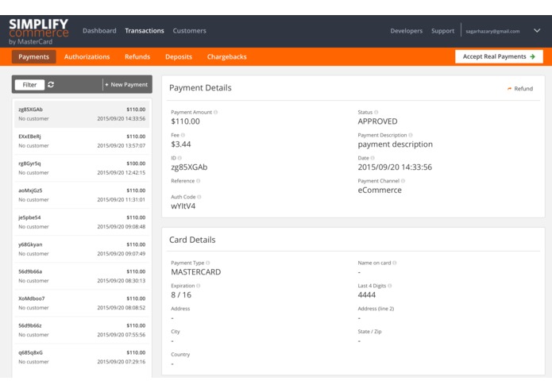Click the $3.44 fee value
Screen dimensions: 552x392
click(x=181, y=144)
